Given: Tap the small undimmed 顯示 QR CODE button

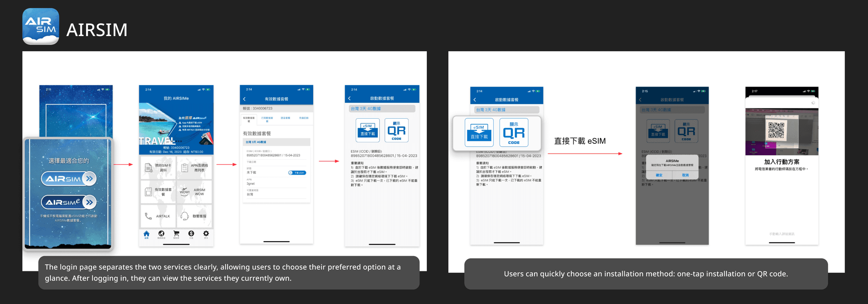Looking at the screenshot, I should 397,130.
